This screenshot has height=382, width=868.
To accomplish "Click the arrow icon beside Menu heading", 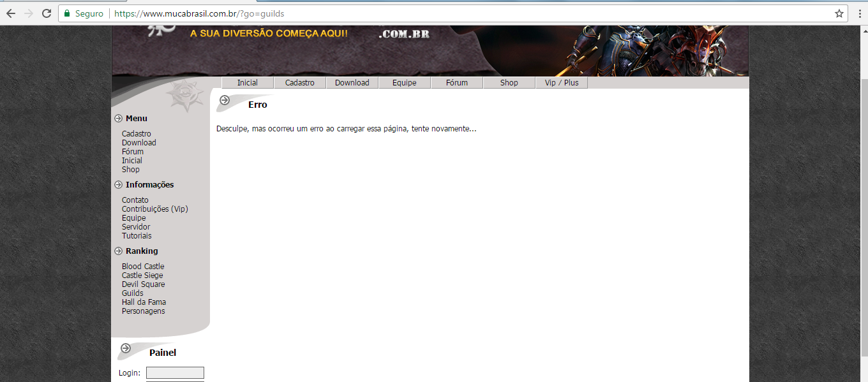I will coord(118,119).
